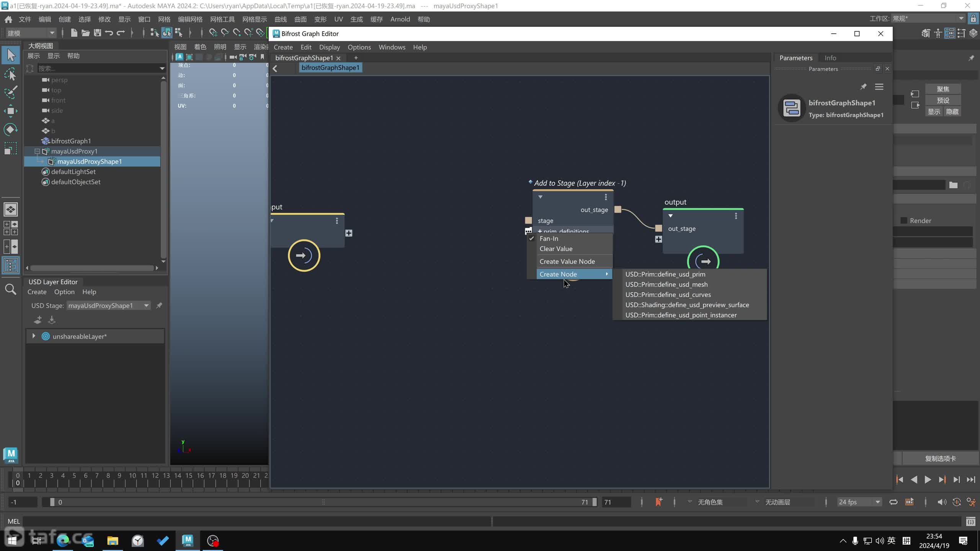Select the arrow Select tool in toolbox

coord(11,55)
